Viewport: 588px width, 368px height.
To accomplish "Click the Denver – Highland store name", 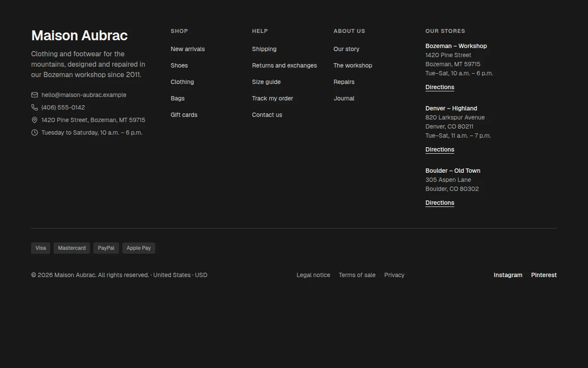I will coord(451,108).
